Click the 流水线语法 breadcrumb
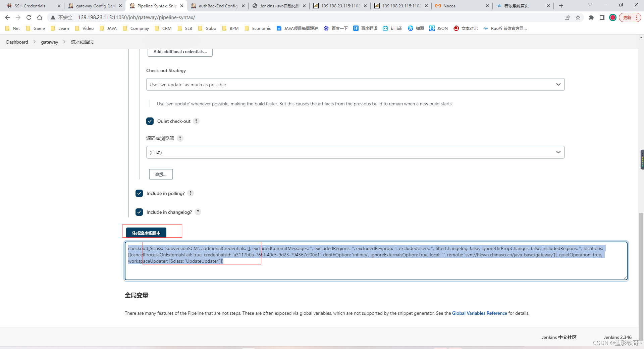Image resolution: width=644 pixels, height=349 pixels. pos(82,42)
